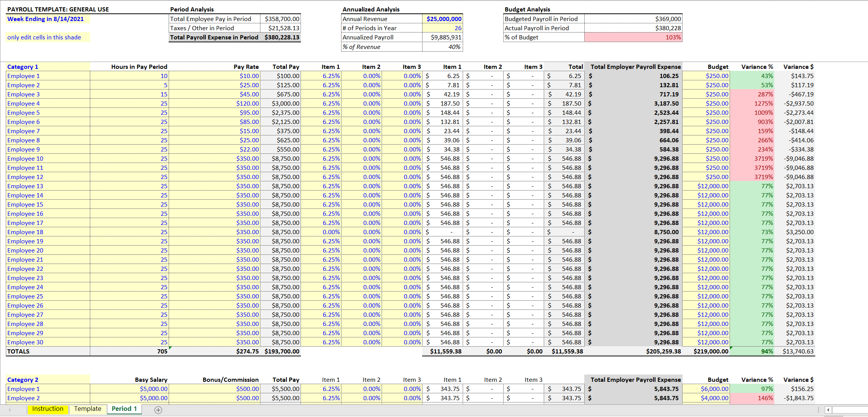Select Category 2 Employee 2 variance 146%
This screenshot has height=417, width=868.
[x=752, y=398]
